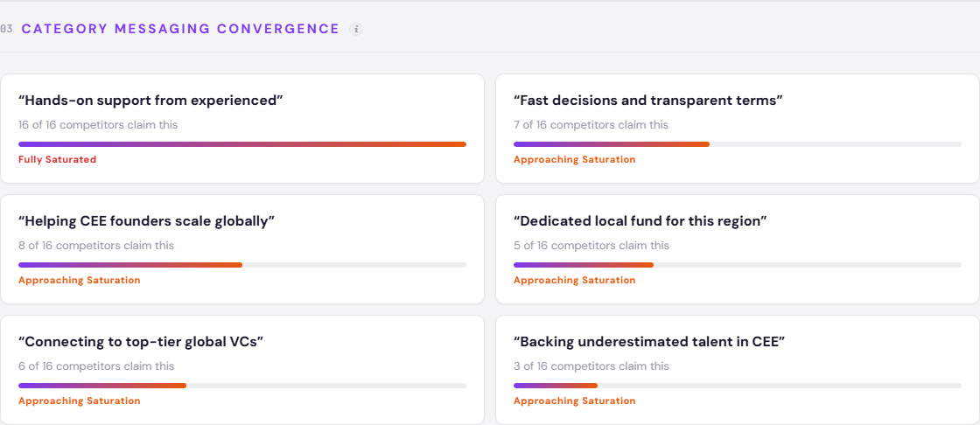
Task: Click the Fully Saturated status label
Action: (58, 160)
